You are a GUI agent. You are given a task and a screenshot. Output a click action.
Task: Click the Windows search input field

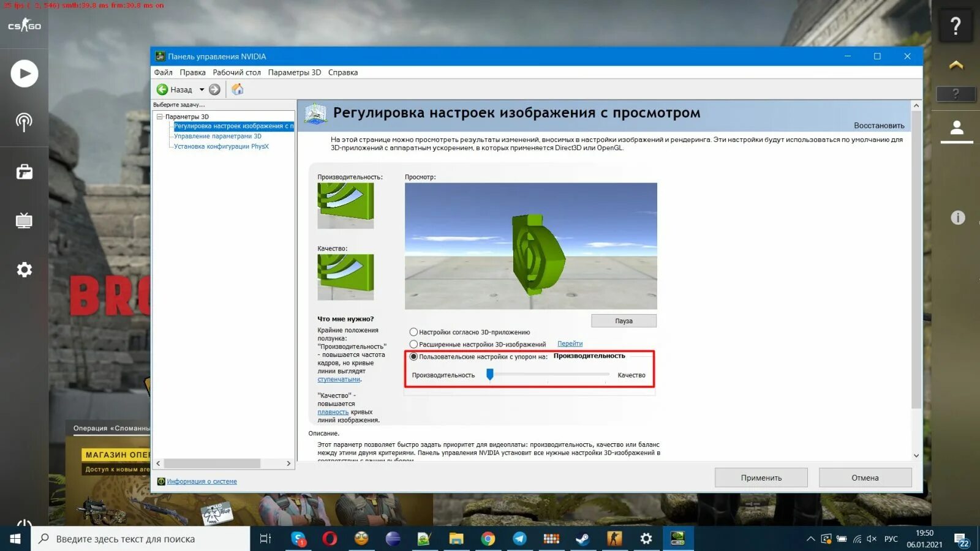click(141, 539)
